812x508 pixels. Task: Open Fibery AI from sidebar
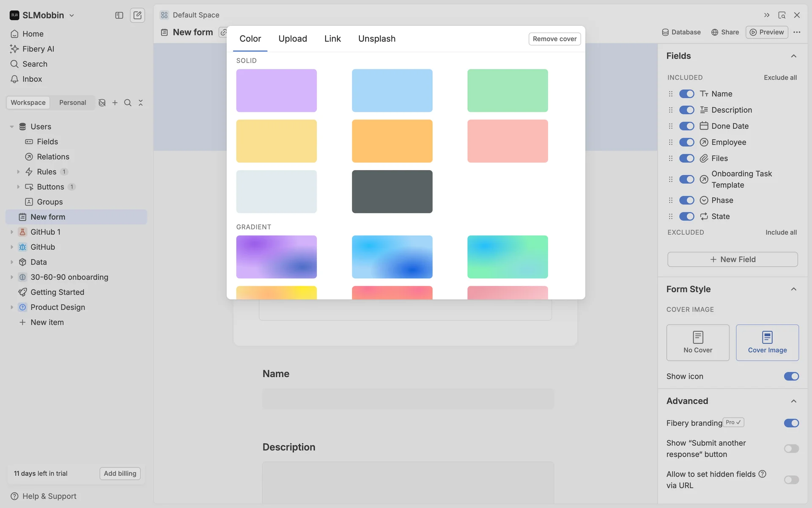[x=38, y=49]
